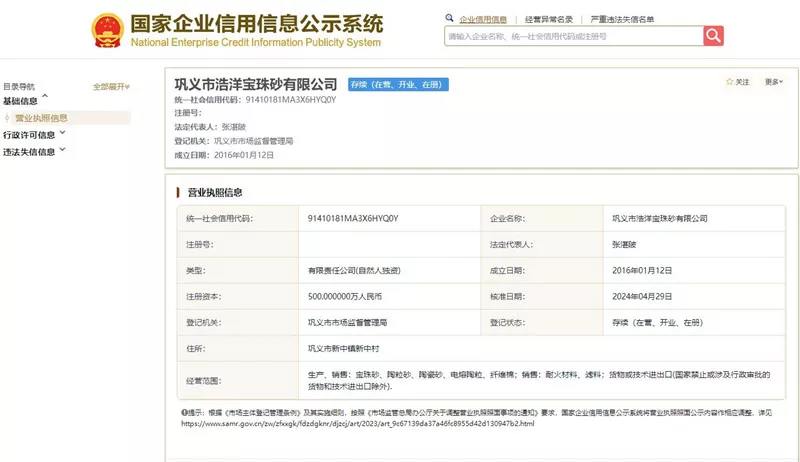Click company name heading 巩义市浩洋宝珠砂有限公司
Viewport: 800px width, 462px height.
[256, 84]
